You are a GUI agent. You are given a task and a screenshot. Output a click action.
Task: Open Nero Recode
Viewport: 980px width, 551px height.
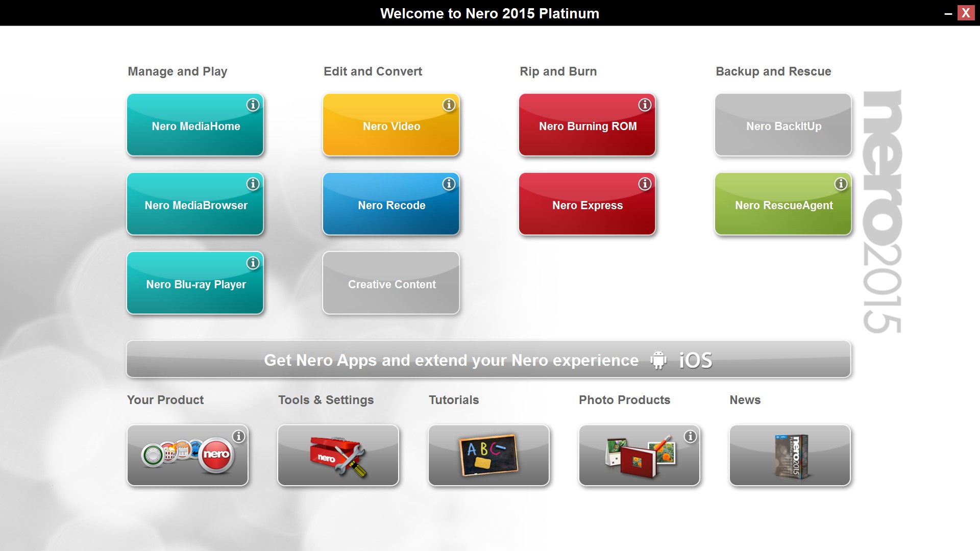tap(391, 204)
